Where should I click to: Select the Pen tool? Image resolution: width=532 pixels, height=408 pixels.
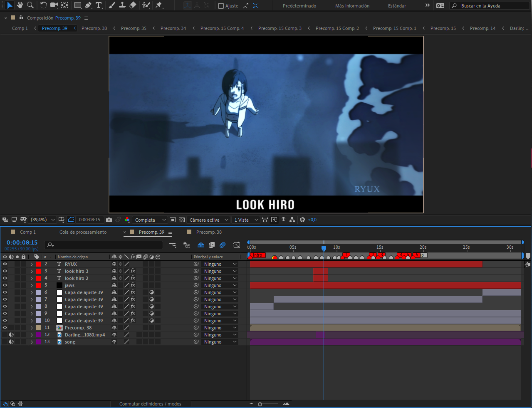click(x=88, y=5)
